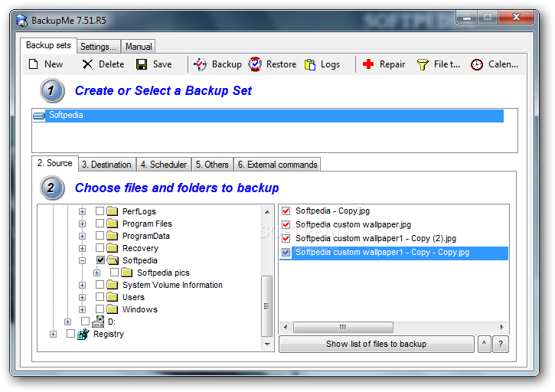Click the Windows folder icon
Viewport: 555px width, 392px height.
pos(113,309)
